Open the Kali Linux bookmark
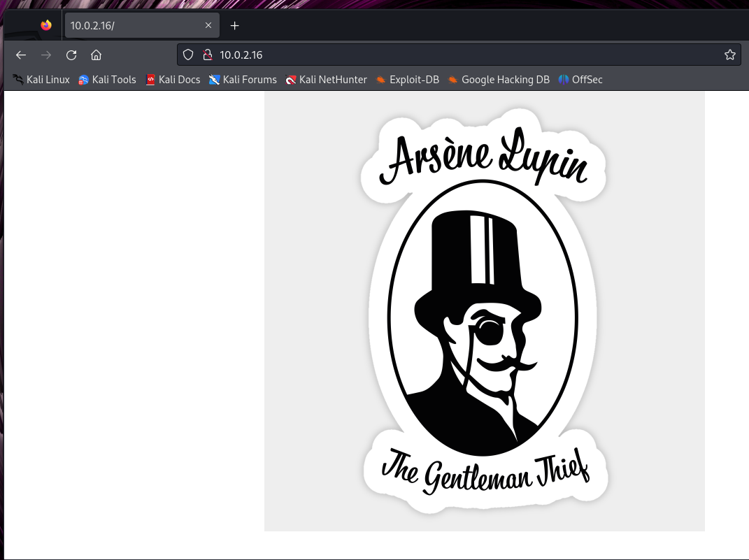Viewport: 749px width, 560px height. point(41,80)
